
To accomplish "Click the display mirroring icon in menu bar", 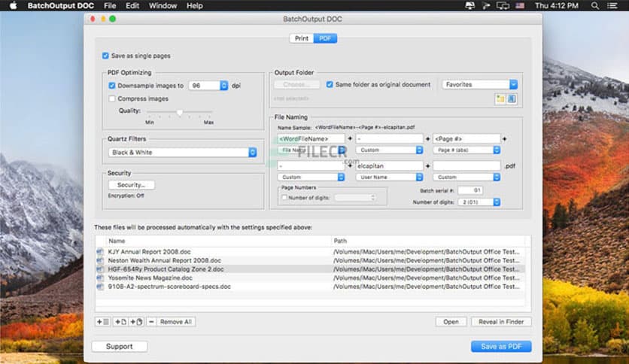I will 503,5.
